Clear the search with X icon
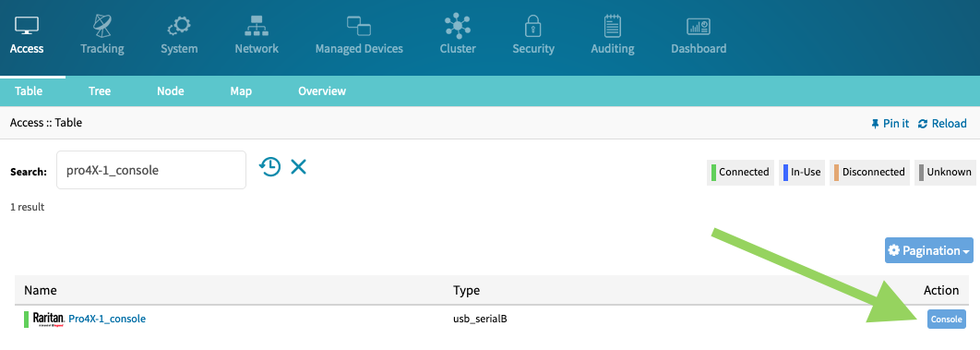980x350 pixels. tap(299, 167)
